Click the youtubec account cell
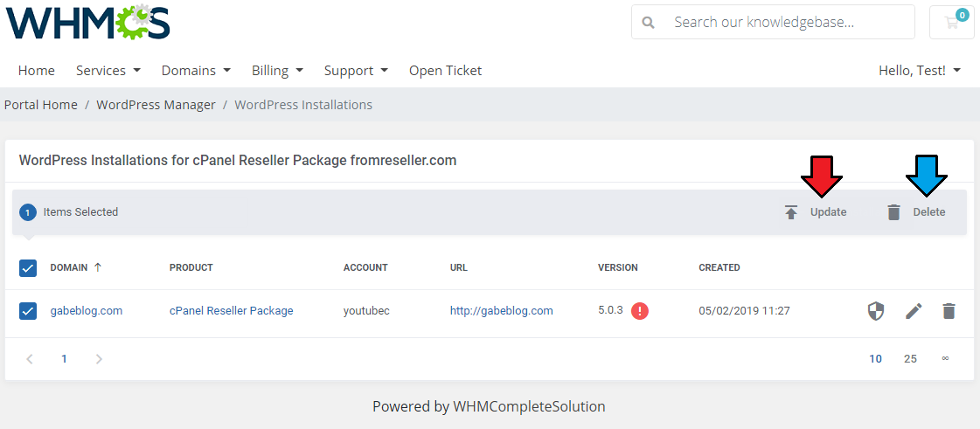Screen dimensions: 980x429 tap(366, 310)
